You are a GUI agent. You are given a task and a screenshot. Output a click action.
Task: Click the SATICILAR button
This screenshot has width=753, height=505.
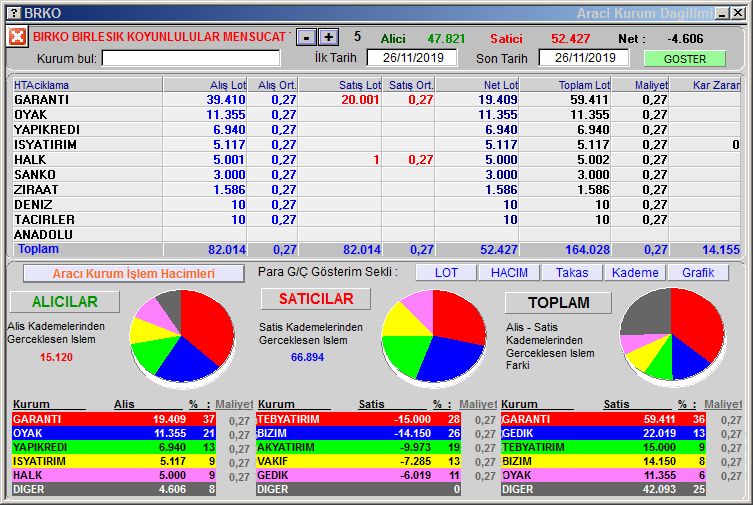[316, 299]
